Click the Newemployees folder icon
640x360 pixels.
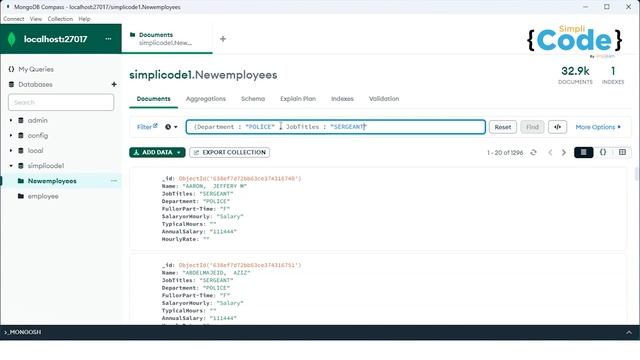pos(21,181)
